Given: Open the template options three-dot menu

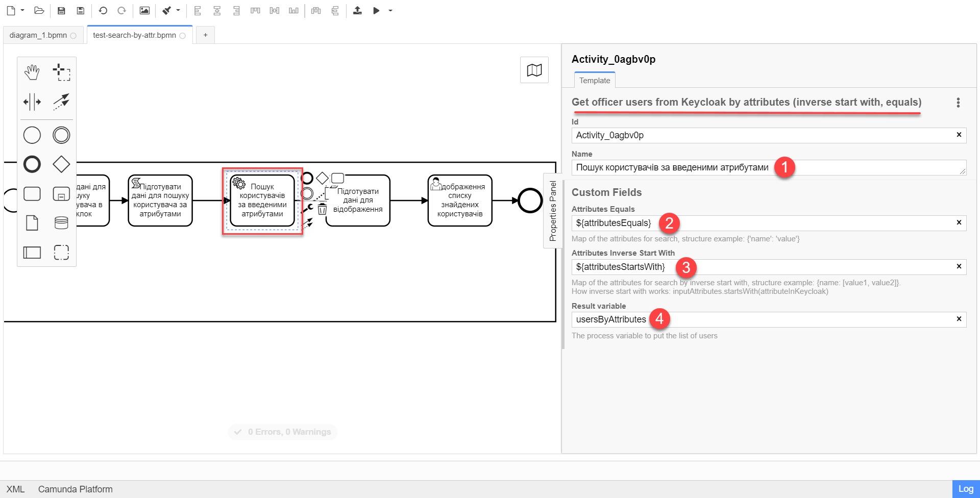Looking at the screenshot, I should [958, 103].
